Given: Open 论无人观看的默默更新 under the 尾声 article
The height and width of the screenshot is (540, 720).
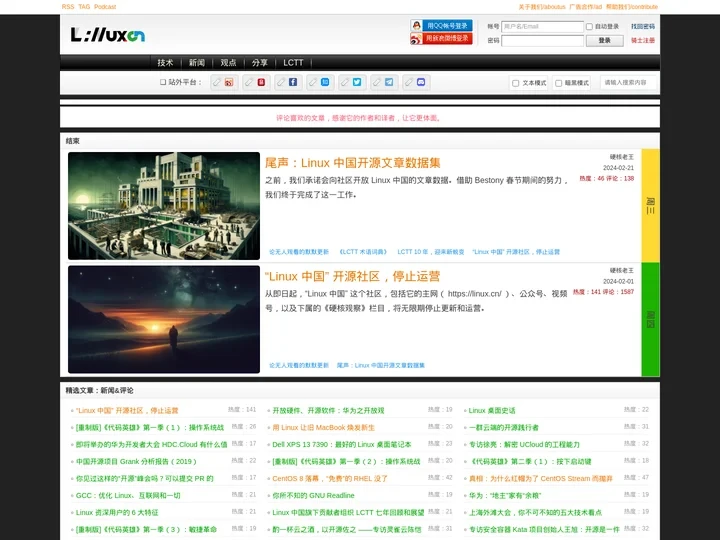Looking at the screenshot, I should click(299, 252).
